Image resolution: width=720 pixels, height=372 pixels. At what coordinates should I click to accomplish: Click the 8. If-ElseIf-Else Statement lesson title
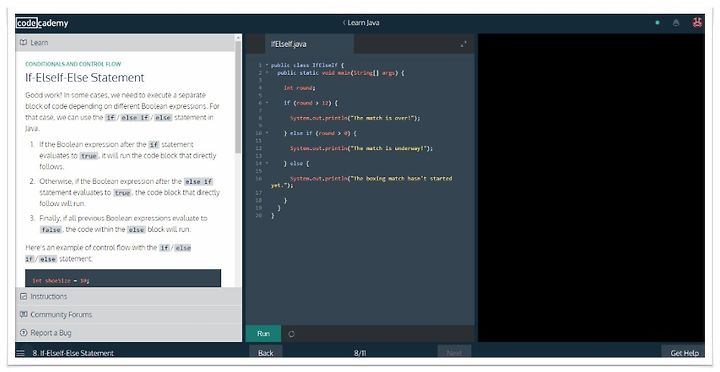tap(73, 353)
